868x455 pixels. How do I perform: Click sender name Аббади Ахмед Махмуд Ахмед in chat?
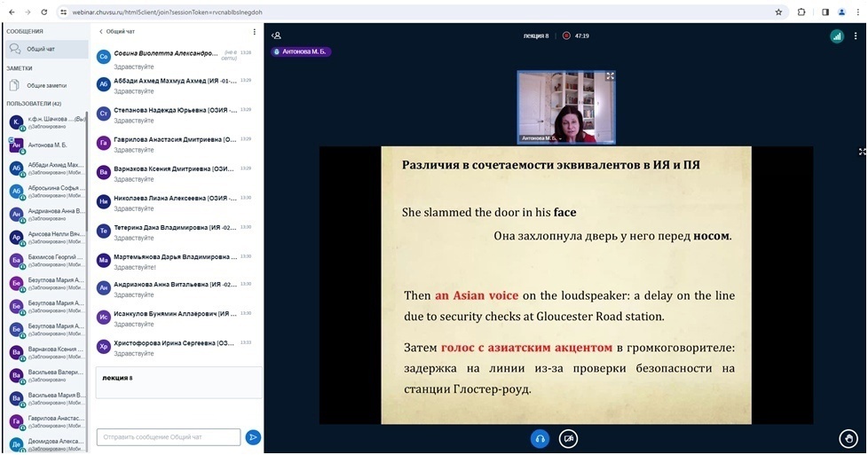[x=175, y=81]
